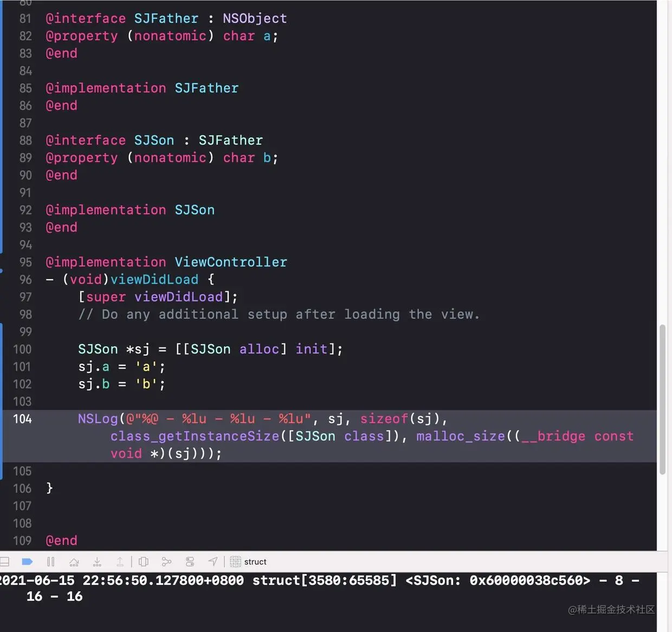Click line number 96 in the gutter
The image size is (672, 632).
(25, 280)
